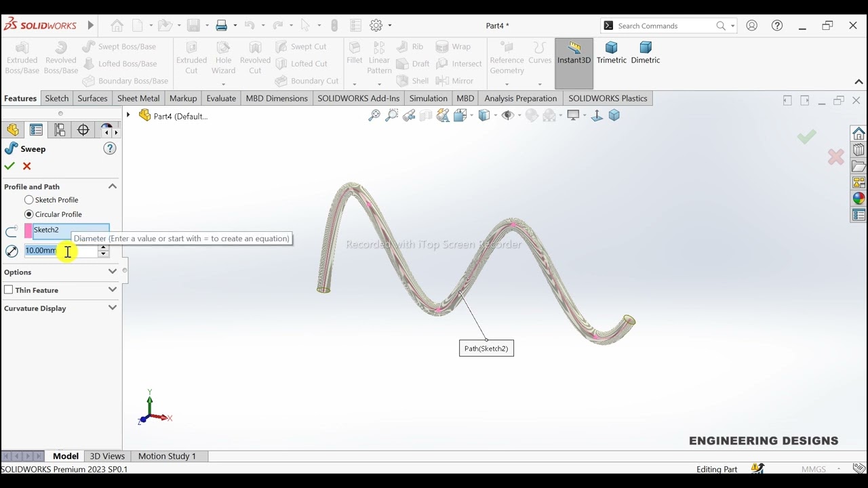
Task: Click Zoom to Fit icon
Action: [374, 115]
